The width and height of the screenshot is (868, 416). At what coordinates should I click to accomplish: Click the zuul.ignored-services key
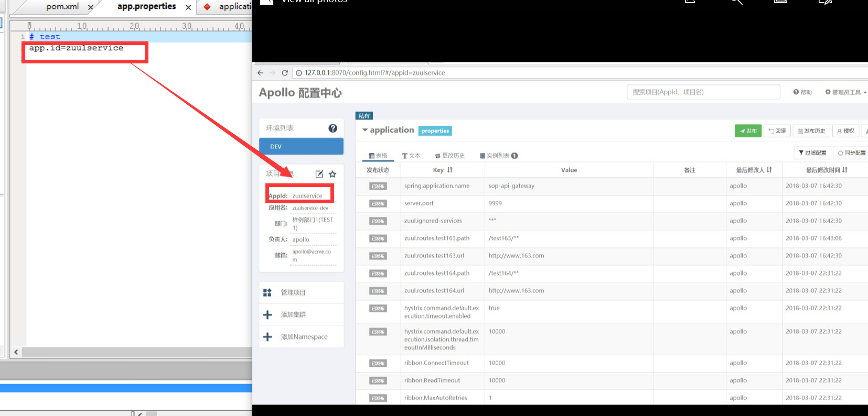433,221
